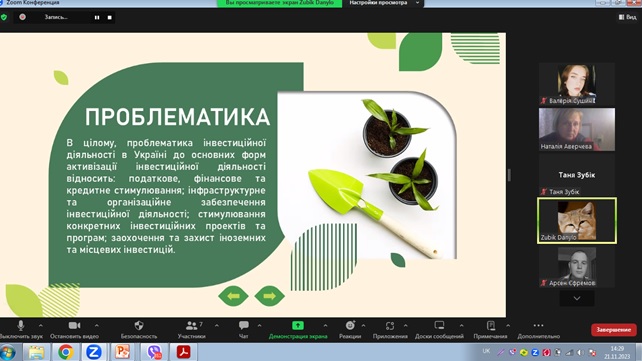Image resolution: width=642 pixels, height=361 pixels.
Task: Click the red Завершение button
Action: pyautogui.click(x=613, y=329)
